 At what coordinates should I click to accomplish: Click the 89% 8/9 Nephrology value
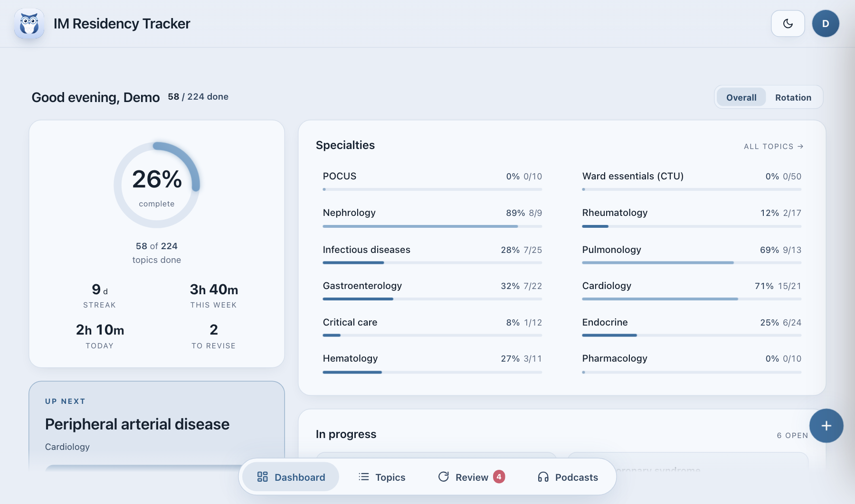point(524,213)
